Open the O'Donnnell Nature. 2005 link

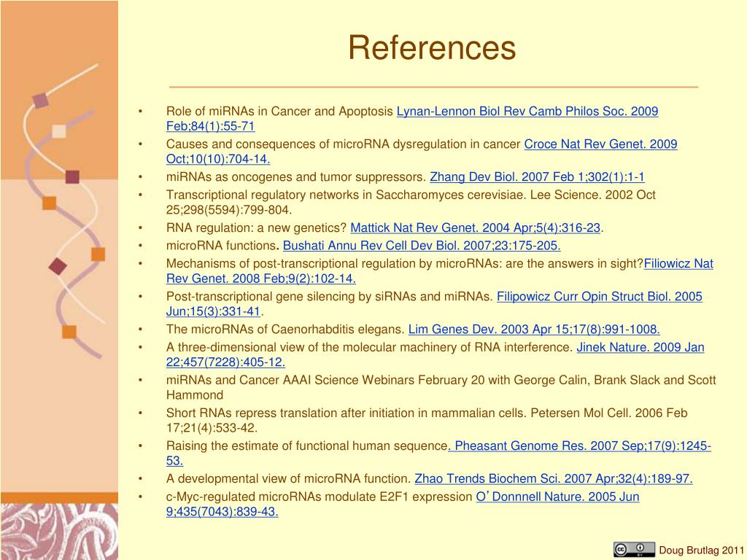[x=557, y=497]
